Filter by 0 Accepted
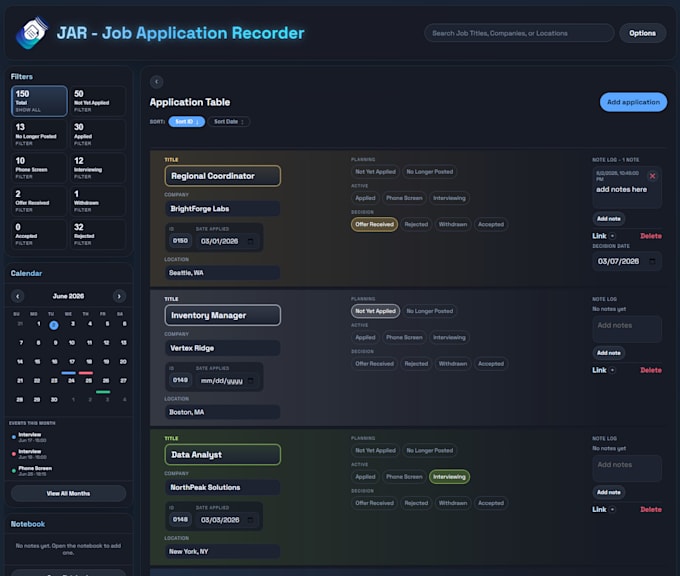680x576 pixels. pos(39,235)
